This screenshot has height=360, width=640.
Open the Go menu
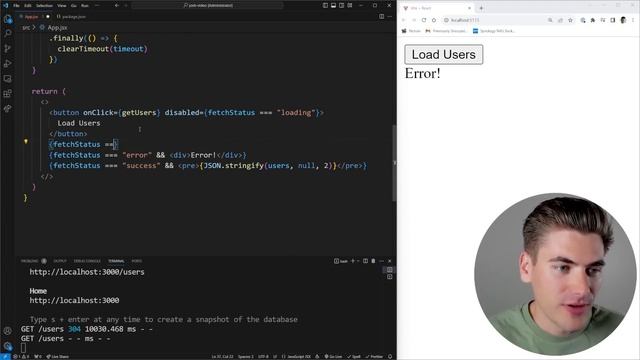point(74,6)
